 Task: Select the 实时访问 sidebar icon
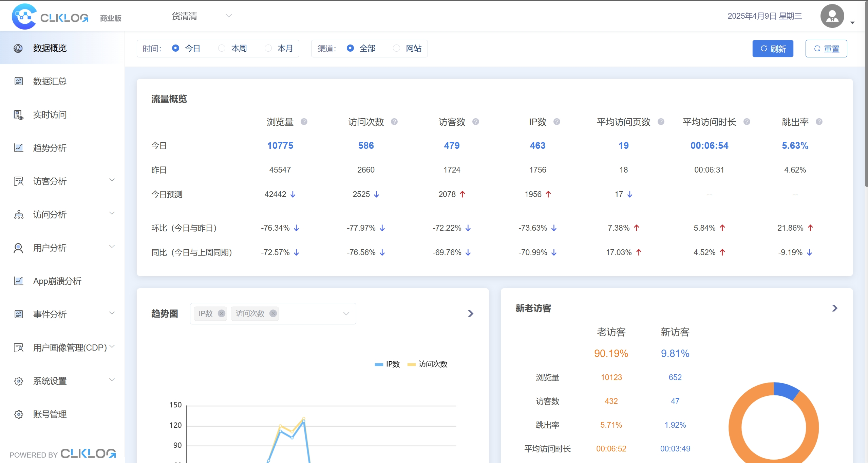tap(18, 115)
